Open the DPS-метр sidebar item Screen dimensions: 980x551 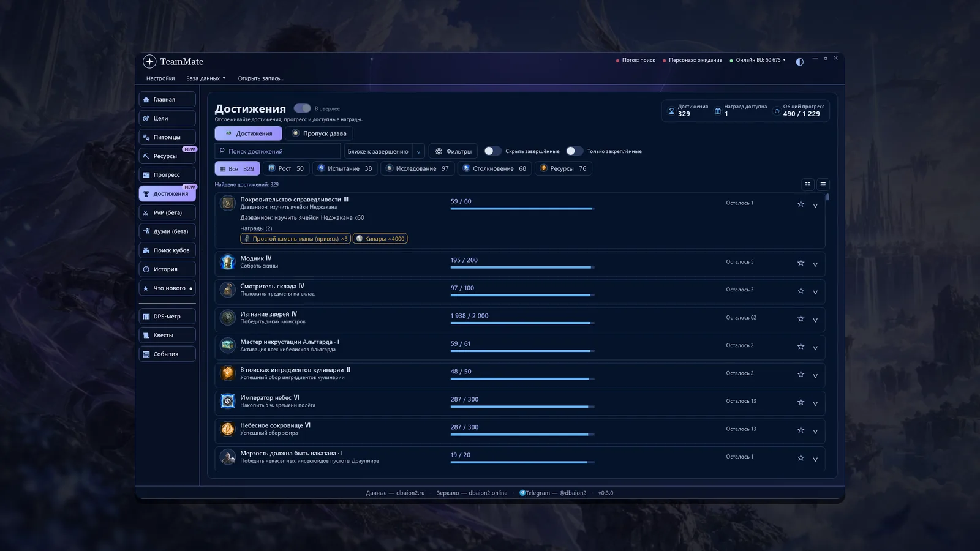[x=167, y=317]
